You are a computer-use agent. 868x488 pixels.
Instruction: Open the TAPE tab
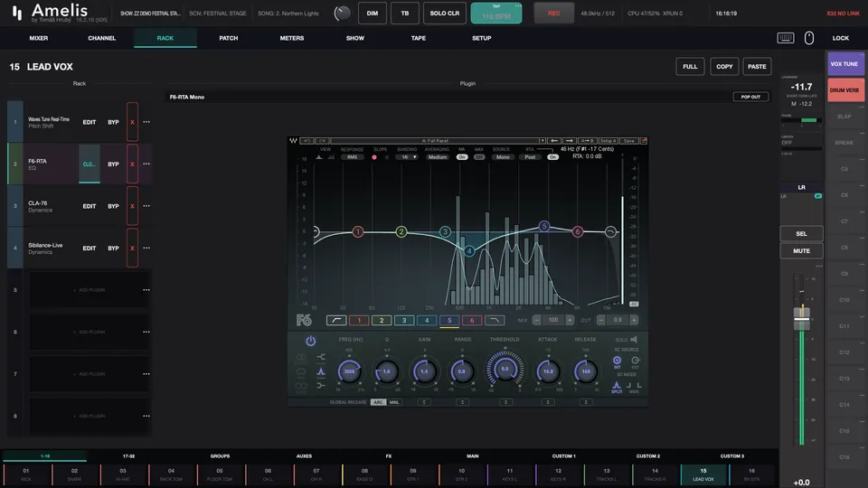point(419,38)
